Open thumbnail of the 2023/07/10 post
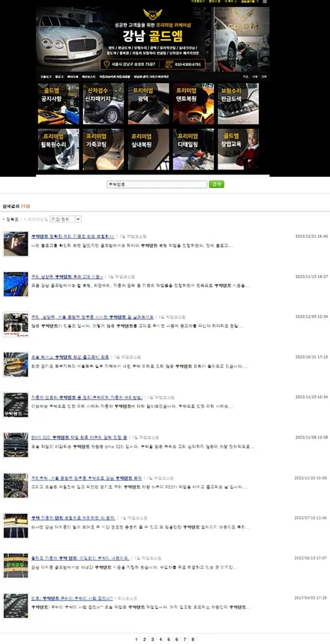Viewport: 330px width, 644px height. (x=16, y=526)
